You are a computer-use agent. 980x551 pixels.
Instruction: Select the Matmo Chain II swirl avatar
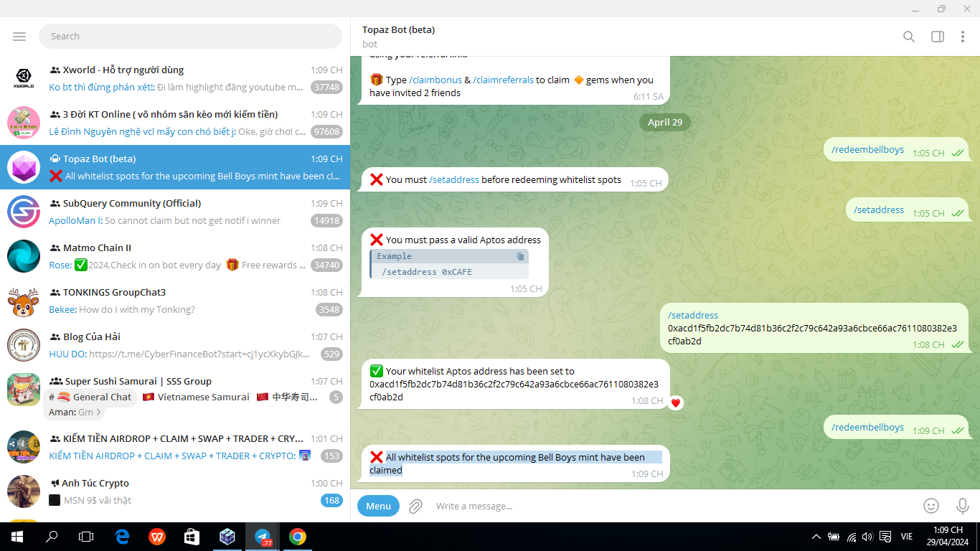(24, 257)
